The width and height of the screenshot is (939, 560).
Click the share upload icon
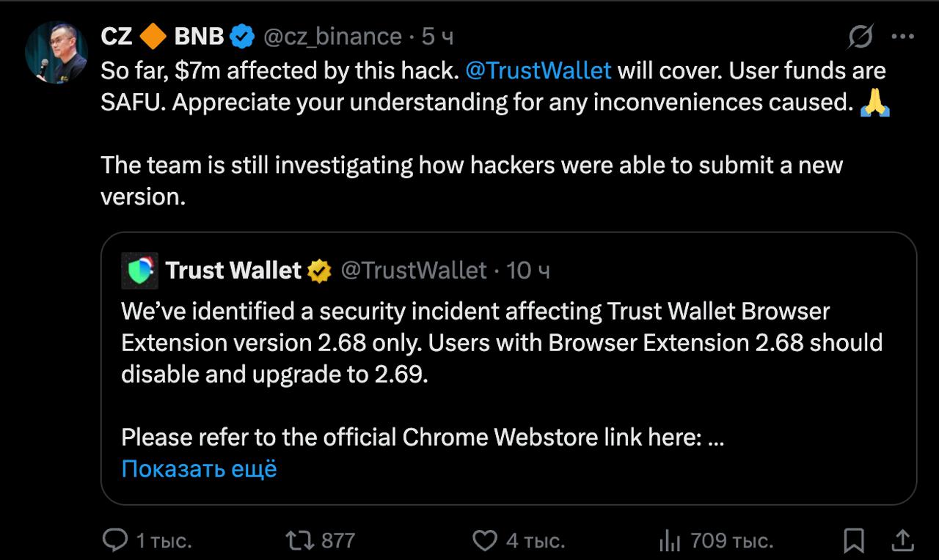point(903,541)
